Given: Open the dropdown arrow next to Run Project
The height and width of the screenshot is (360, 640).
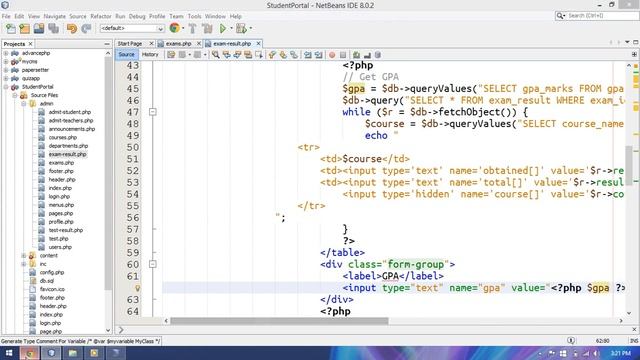Looking at the screenshot, I should click(231, 29).
